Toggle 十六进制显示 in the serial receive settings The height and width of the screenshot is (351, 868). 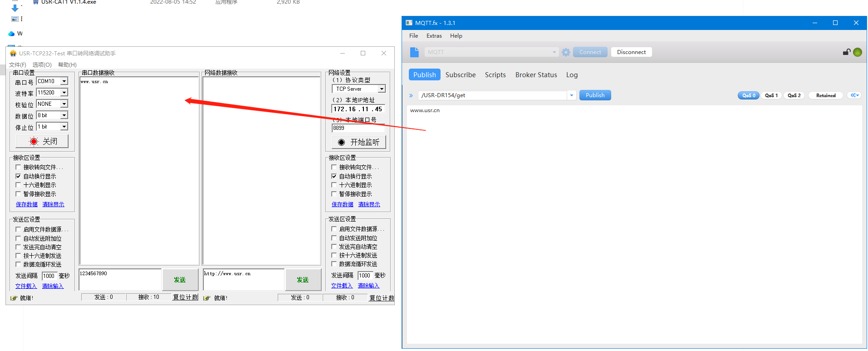pyautogui.click(x=19, y=185)
